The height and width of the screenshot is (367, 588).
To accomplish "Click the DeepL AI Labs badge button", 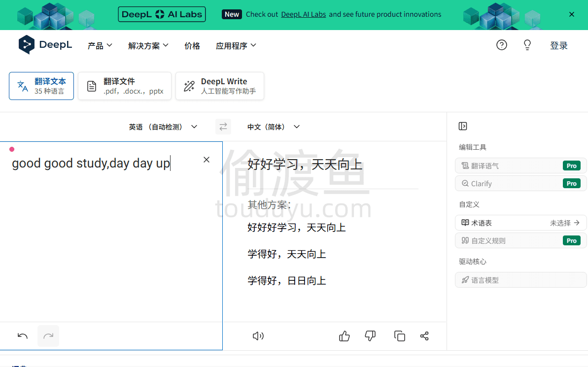I will click(162, 14).
